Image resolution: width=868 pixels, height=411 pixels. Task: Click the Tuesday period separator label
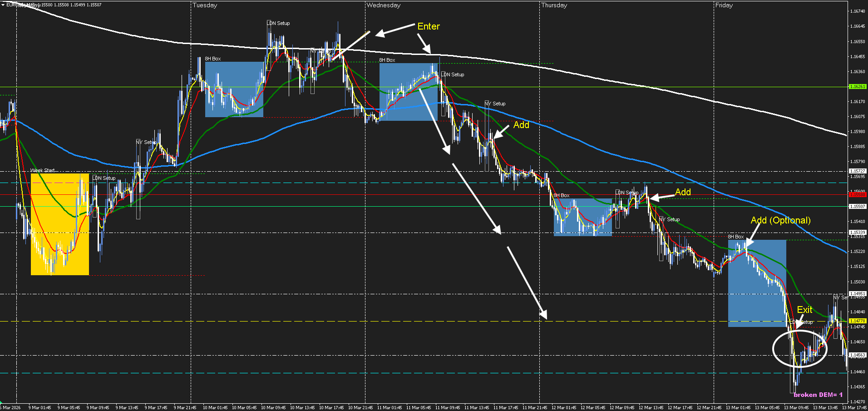click(x=205, y=5)
